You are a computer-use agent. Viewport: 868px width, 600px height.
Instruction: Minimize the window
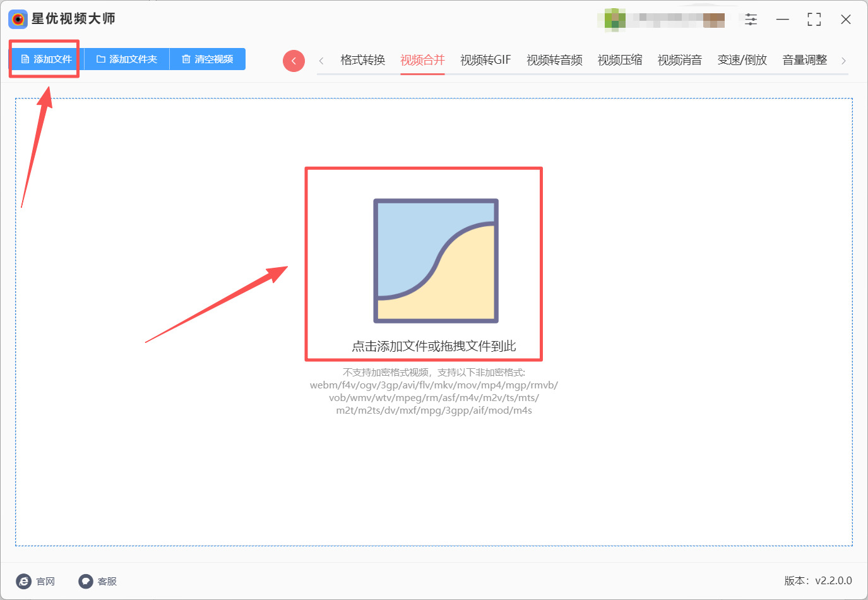click(783, 20)
